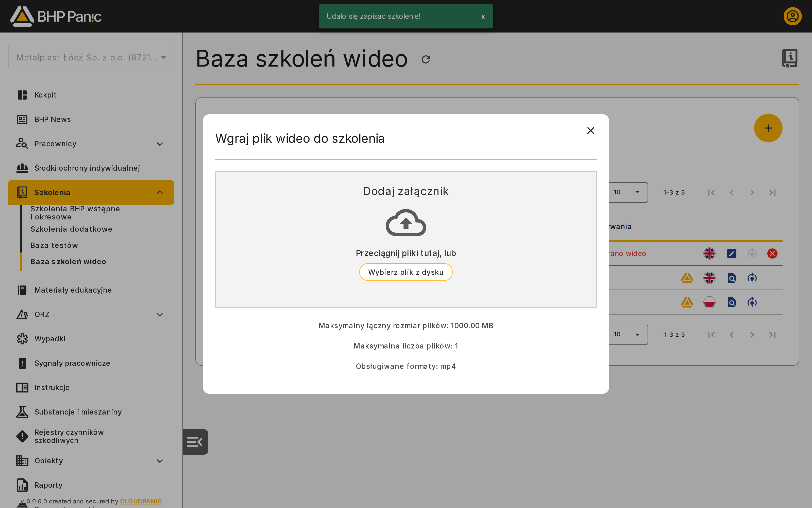Click 'Obsługiwane formaty: mp4' text
Screen dimensions: 812x508
point(406,366)
